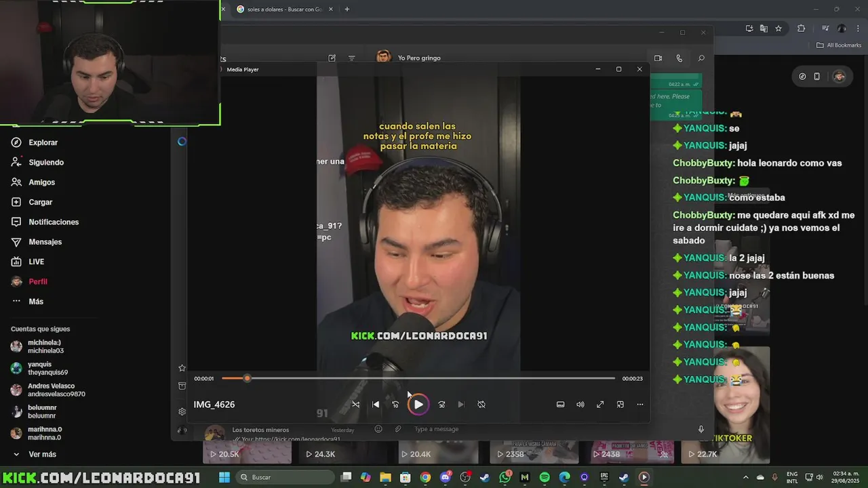This screenshot has width=868, height=488.
Task: Click the Media Player seek bar thumb
Action: point(247,378)
